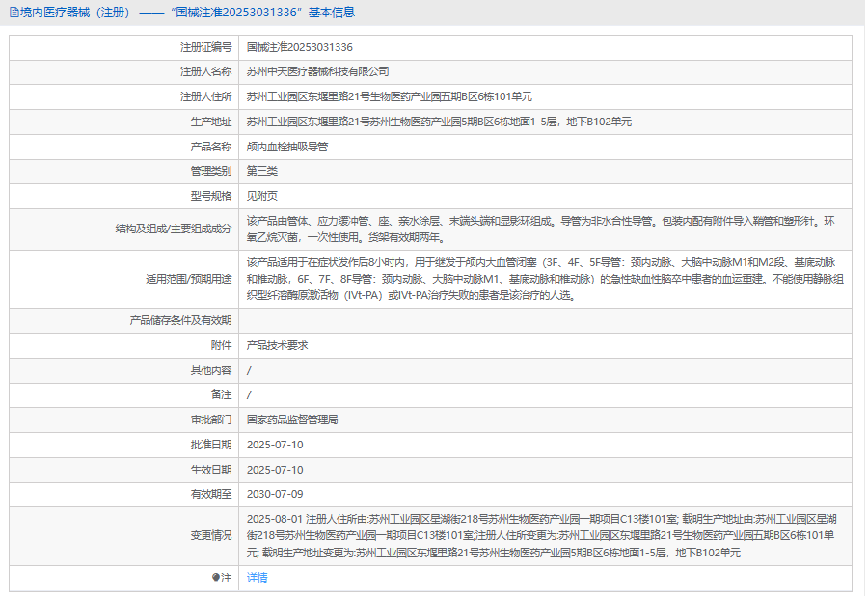This screenshot has height=596, width=868.
Task: Click 产品技术要求 in the 附件 row
Action: coord(277,345)
